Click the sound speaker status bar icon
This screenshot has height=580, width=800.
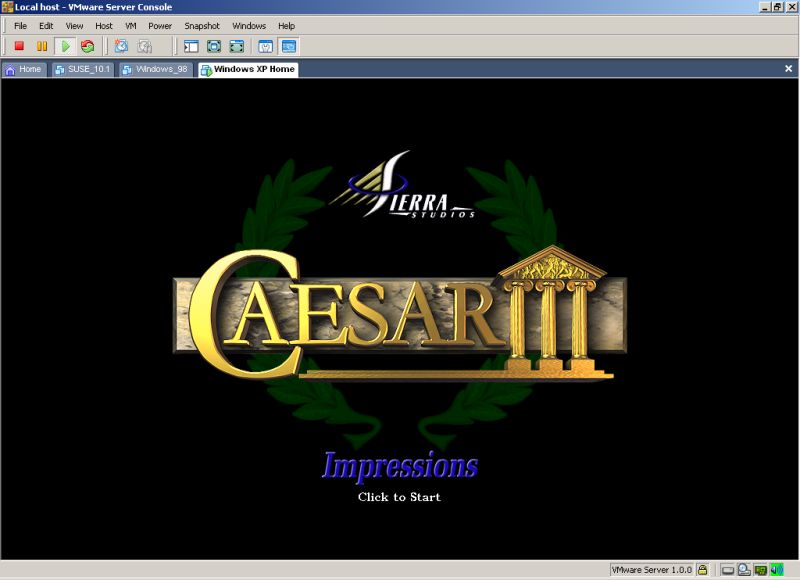tap(776, 570)
